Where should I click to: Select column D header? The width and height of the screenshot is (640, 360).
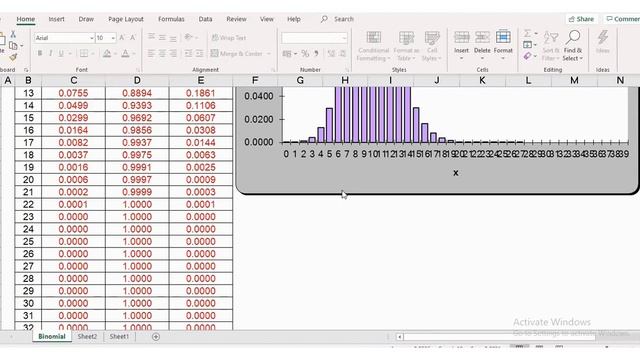137,80
